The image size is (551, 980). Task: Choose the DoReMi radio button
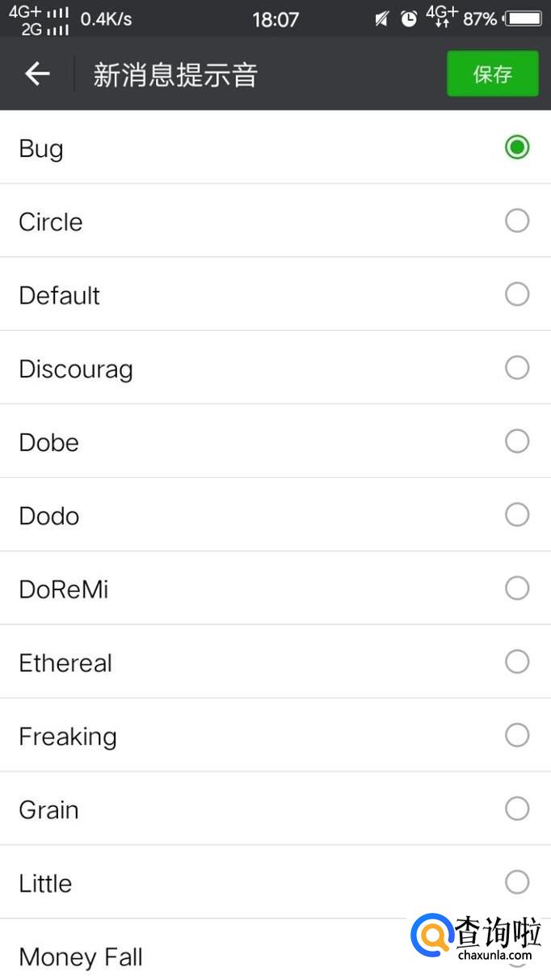517,589
